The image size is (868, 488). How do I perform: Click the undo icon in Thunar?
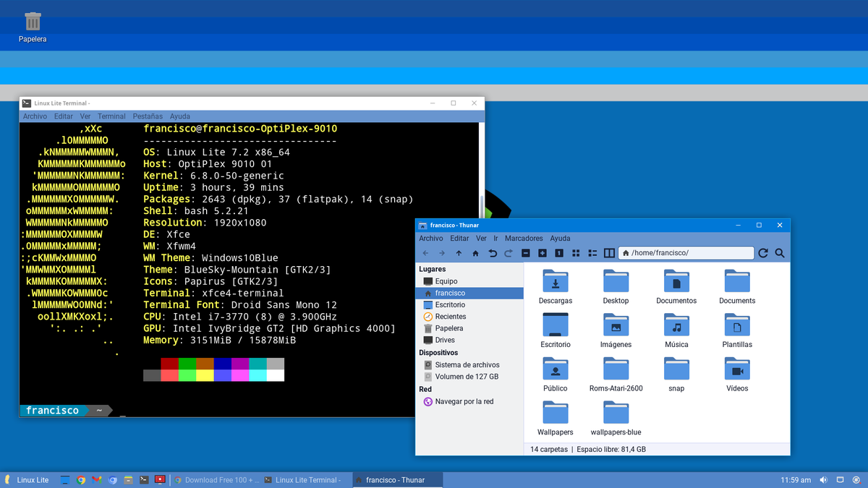pos(493,253)
